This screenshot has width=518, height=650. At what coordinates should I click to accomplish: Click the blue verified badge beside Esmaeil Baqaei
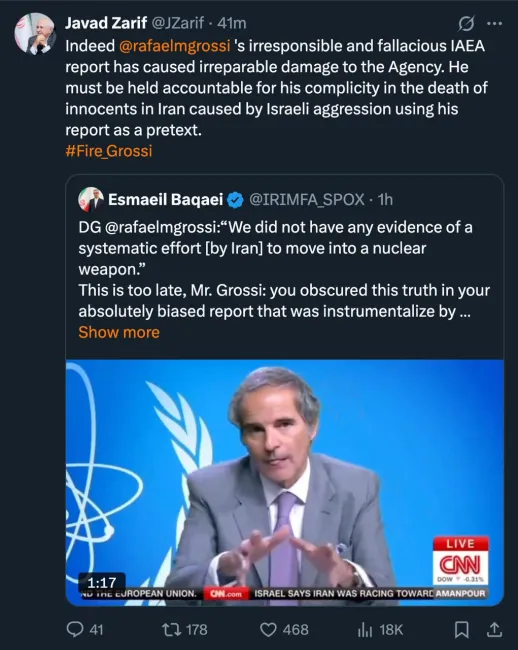(x=235, y=200)
